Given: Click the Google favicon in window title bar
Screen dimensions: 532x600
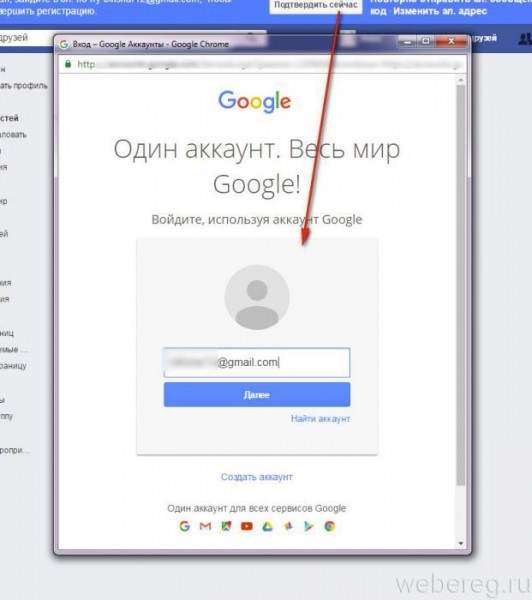Looking at the screenshot, I should coord(64,44).
